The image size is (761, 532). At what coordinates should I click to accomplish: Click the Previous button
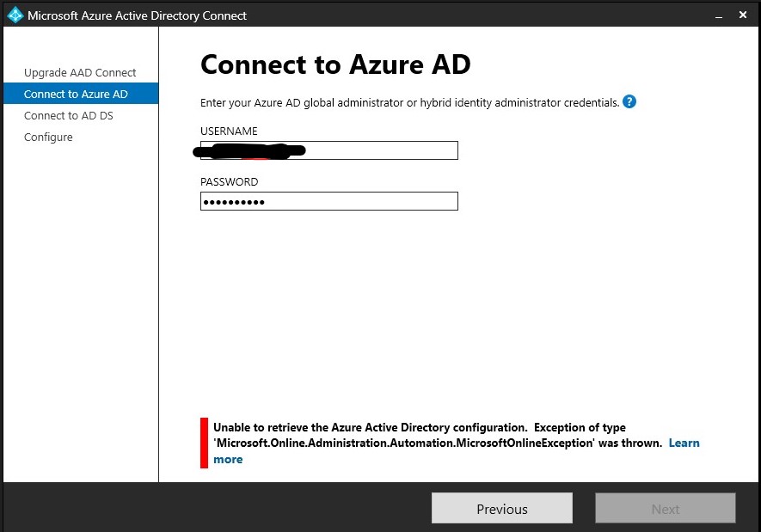[502, 508]
